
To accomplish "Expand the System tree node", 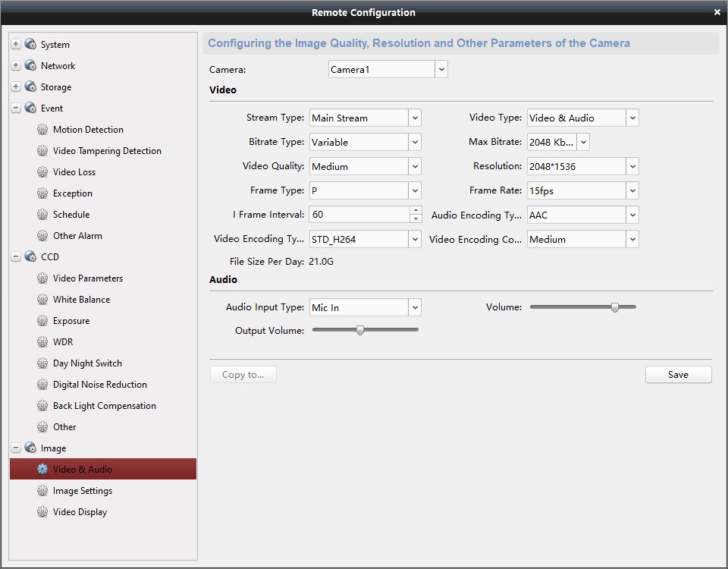I will (x=16, y=45).
